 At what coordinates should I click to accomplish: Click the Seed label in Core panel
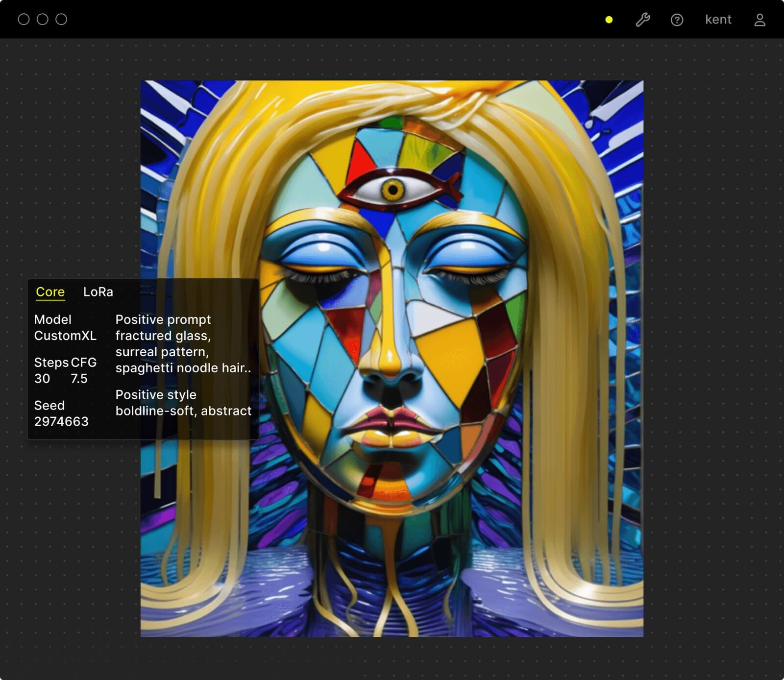49,405
